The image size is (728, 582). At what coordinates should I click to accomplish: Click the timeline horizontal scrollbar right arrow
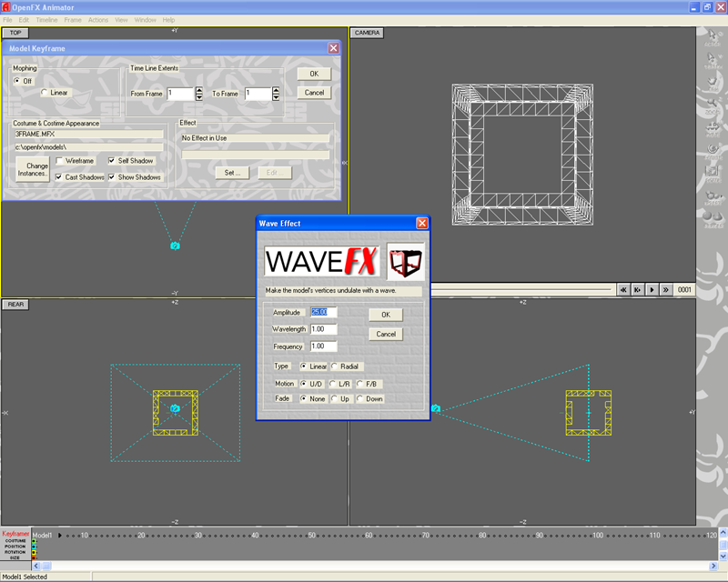click(x=713, y=566)
